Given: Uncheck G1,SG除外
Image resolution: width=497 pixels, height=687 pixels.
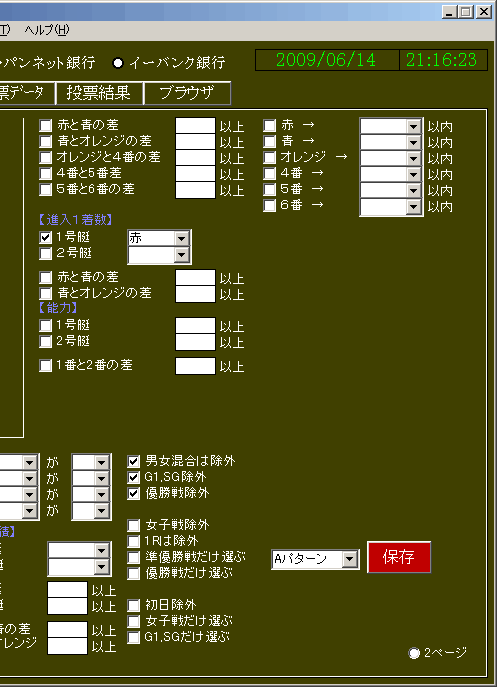Looking at the screenshot, I should point(134,478).
